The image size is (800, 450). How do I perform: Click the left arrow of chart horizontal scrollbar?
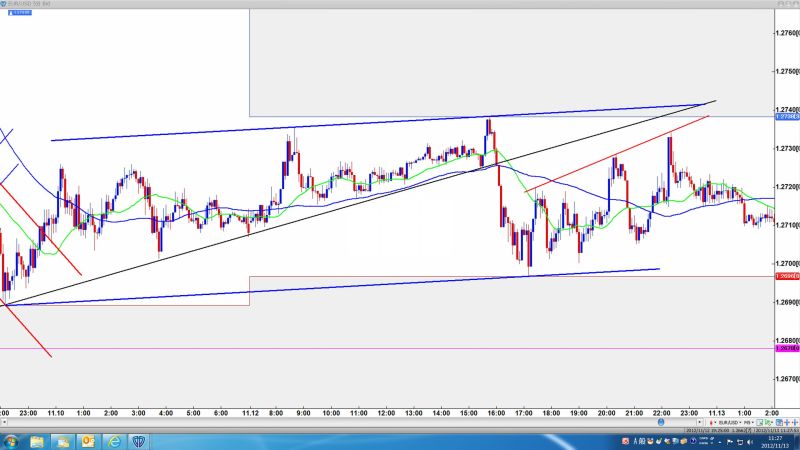click(x=4, y=422)
